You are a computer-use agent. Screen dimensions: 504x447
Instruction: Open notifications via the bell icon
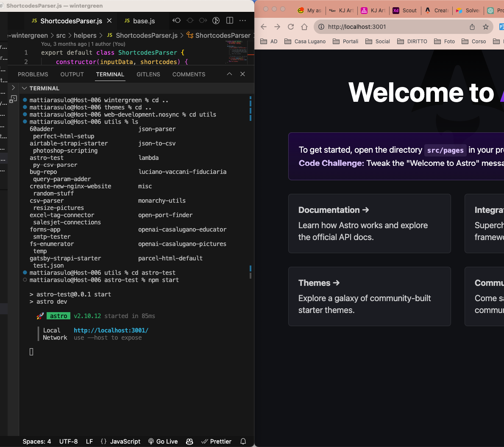pos(243,441)
